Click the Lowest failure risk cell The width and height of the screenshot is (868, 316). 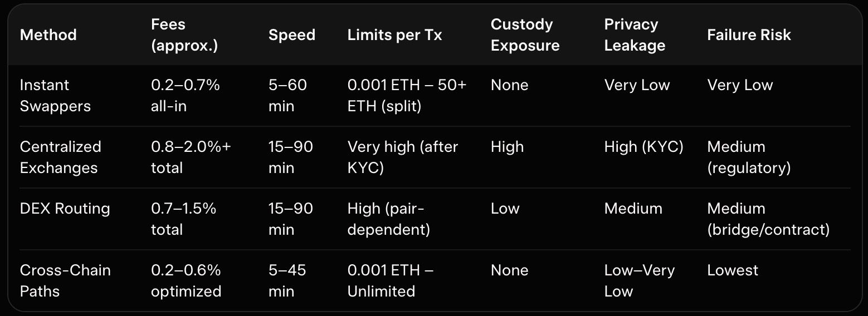click(x=733, y=270)
